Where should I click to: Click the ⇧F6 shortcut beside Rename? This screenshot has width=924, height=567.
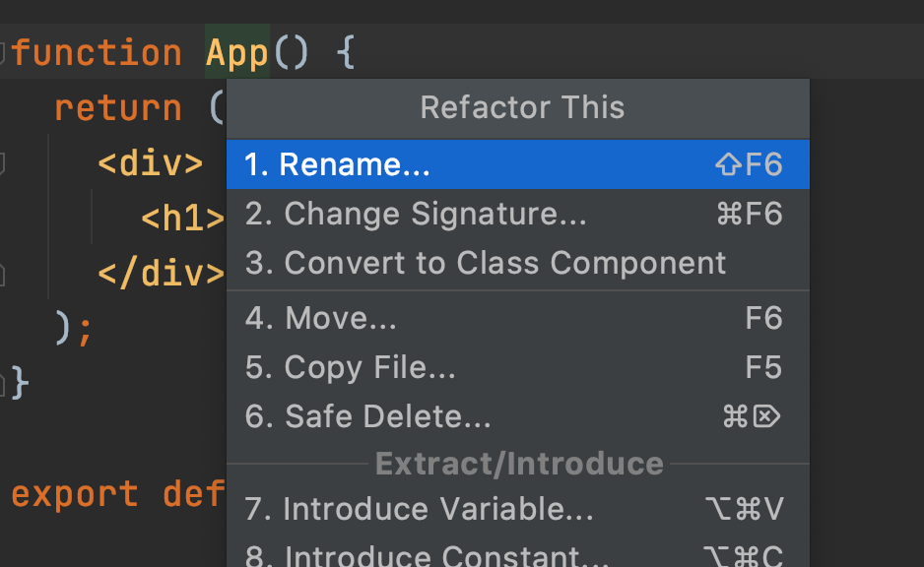coord(750,163)
